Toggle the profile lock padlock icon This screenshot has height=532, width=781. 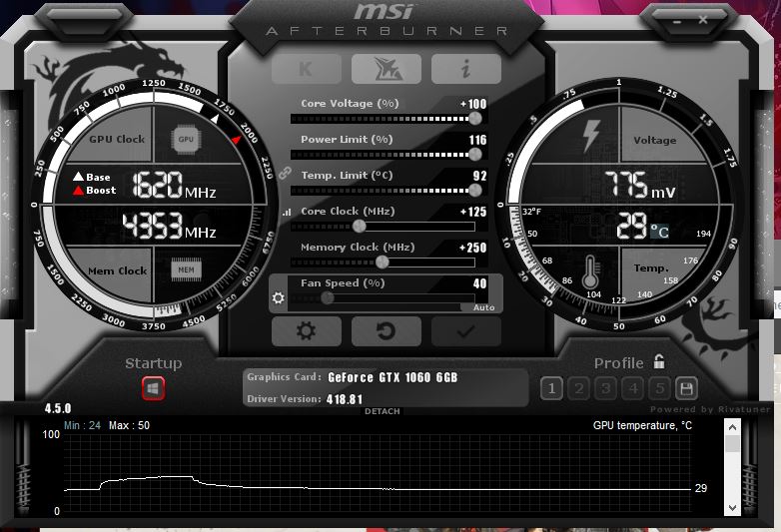[659, 361]
